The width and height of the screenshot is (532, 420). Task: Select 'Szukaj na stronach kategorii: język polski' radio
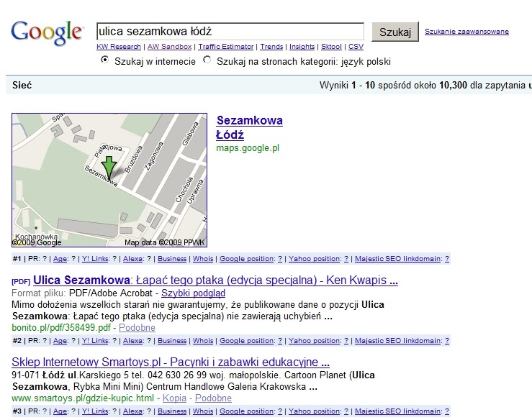point(207,60)
